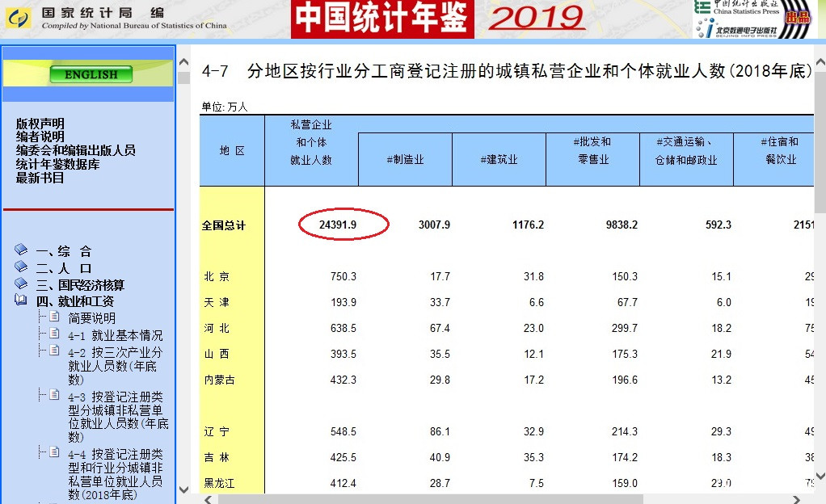This screenshot has height=504, width=826.
Task: Collapse the open-book icon for 四、就业和工资
Action: click(21, 300)
